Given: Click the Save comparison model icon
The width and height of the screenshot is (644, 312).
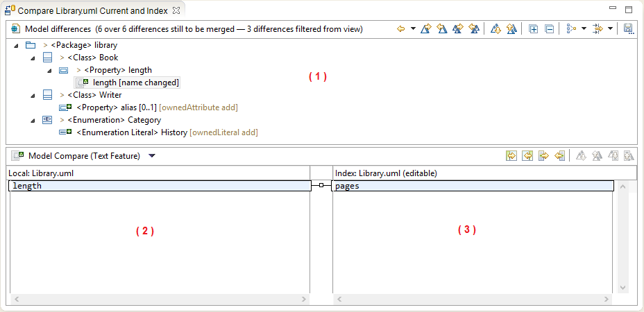Looking at the screenshot, I should [628, 29].
